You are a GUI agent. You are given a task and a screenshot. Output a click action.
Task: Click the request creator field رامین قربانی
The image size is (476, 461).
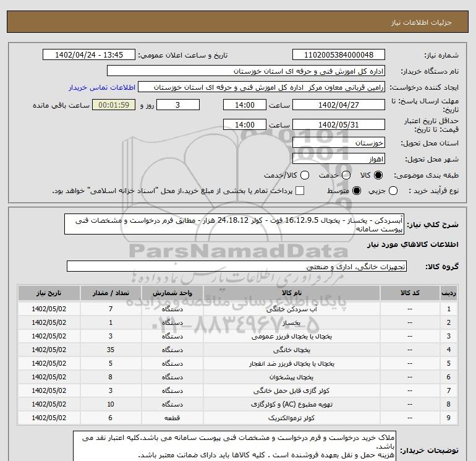click(x=261, y=87)
